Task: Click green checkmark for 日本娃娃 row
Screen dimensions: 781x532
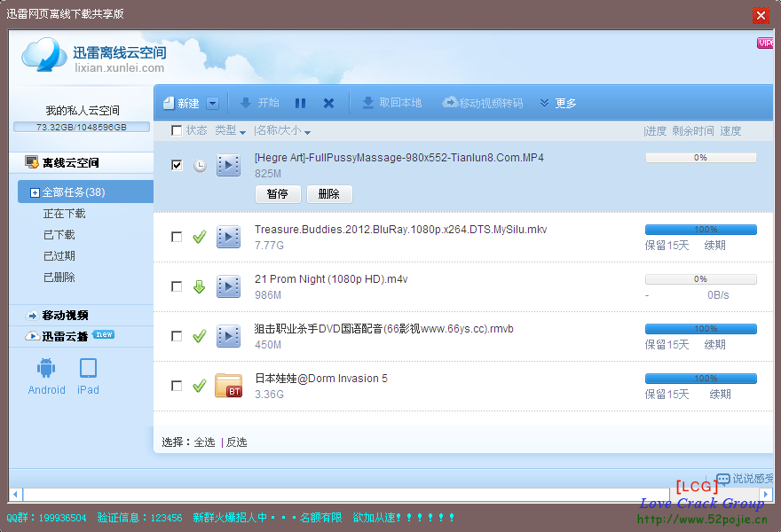Action: pos(200,386)
